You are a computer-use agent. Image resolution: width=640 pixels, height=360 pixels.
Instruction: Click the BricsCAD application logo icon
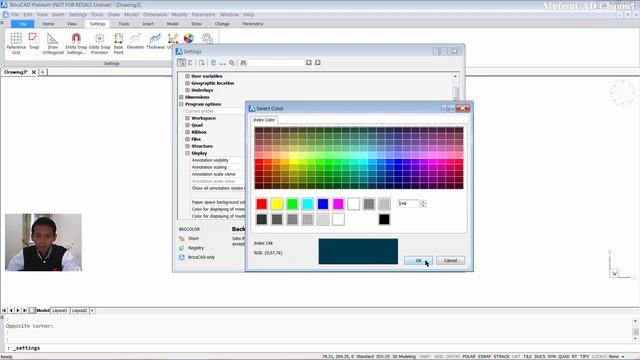point(4,4)
